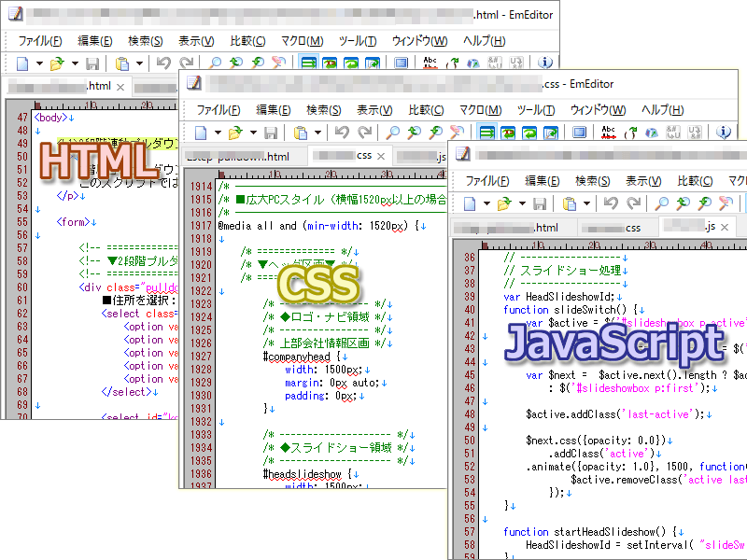
Task: Click Find next magnifier in CSS window
Action: 435,132
